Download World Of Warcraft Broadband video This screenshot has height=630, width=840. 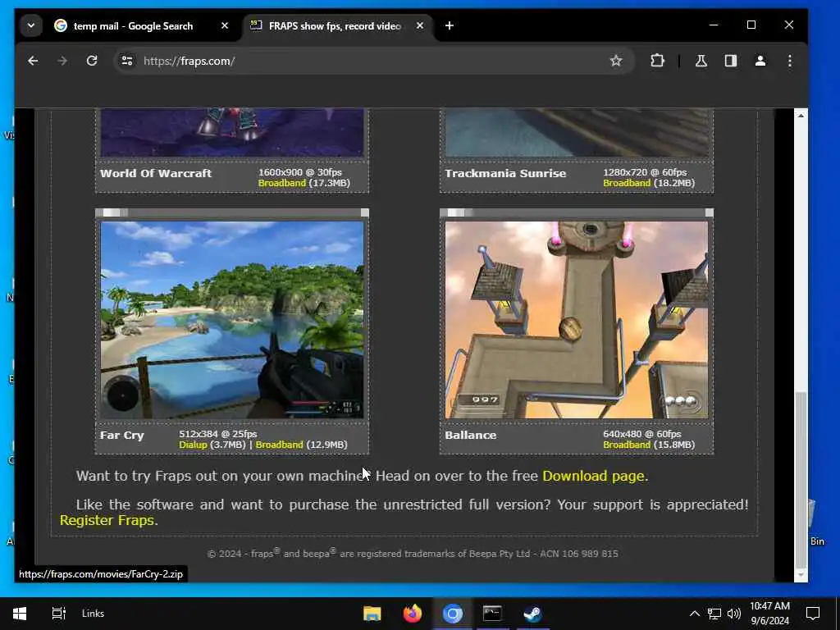pyautogui.click(x=282, y=183)
